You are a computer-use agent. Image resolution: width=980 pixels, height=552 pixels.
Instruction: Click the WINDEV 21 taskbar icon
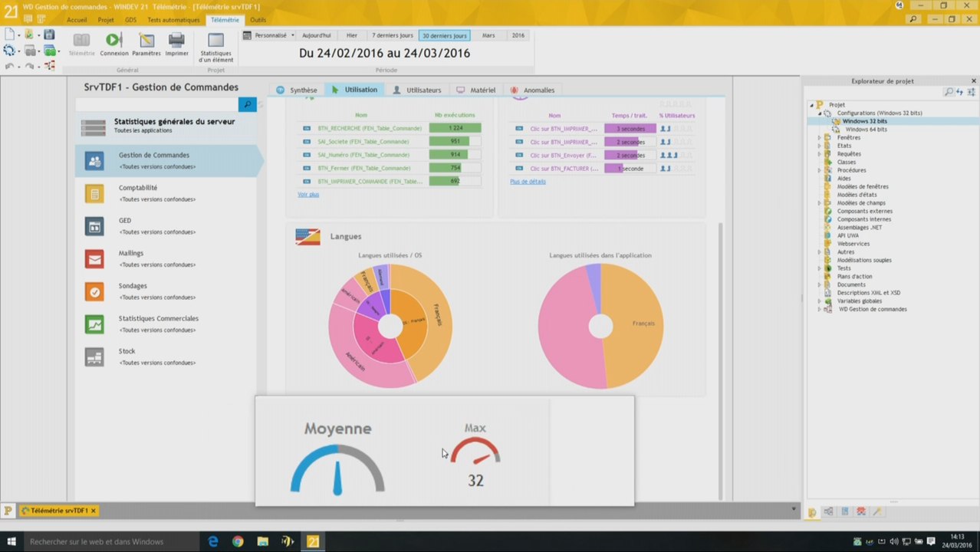point(313,541)
